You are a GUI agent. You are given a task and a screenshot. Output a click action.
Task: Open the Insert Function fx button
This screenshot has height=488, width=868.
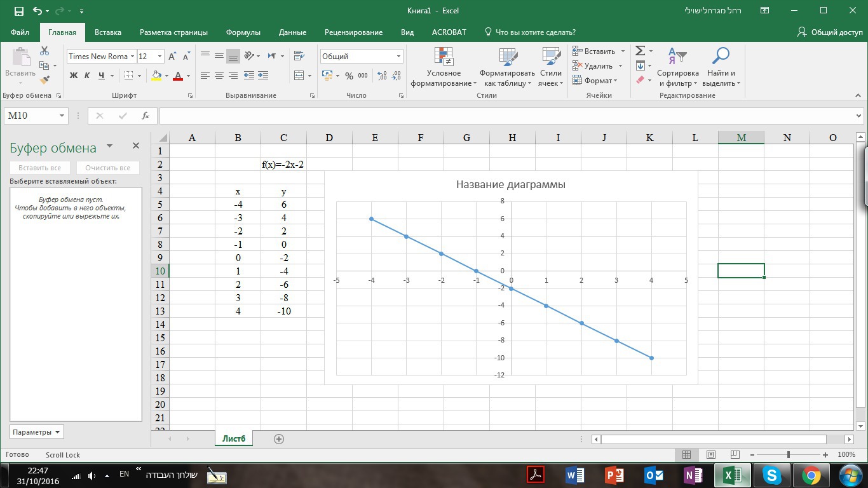click(146, 116)
